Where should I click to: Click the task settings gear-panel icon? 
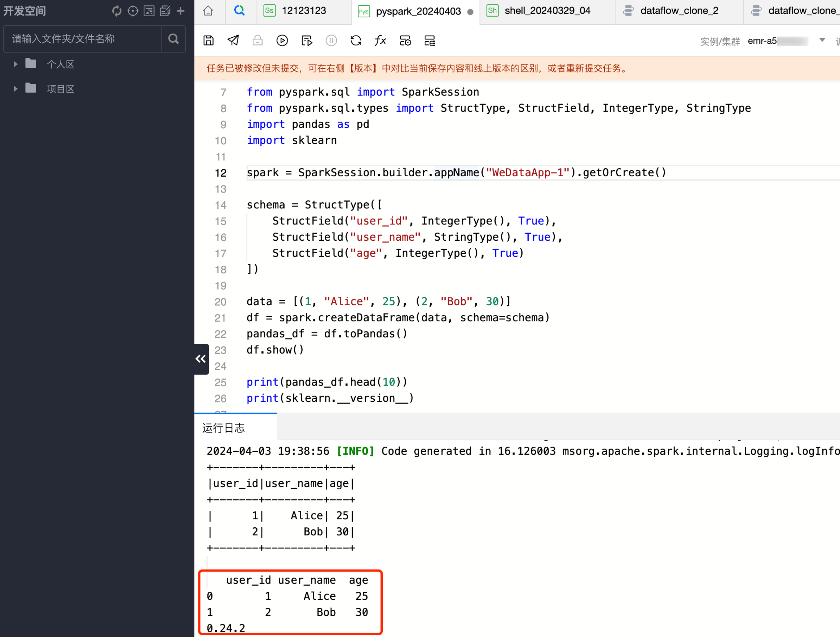[405, 41]
